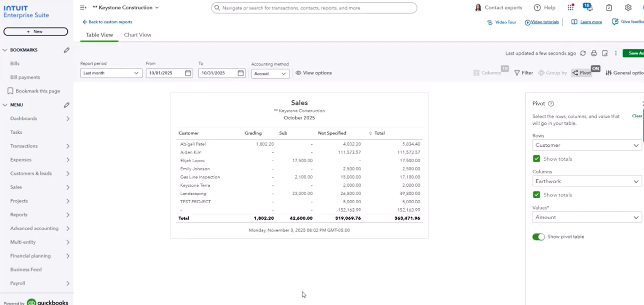The width and height of the screenshot is (644, 305).
Task: Open the apps grid icon
Action: pyautogui.click(x=571, y=7)
